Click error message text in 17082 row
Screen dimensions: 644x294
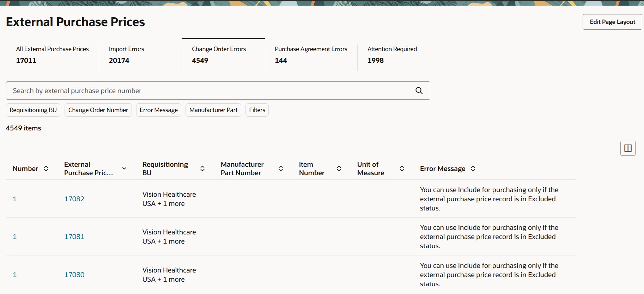point(489,199)
